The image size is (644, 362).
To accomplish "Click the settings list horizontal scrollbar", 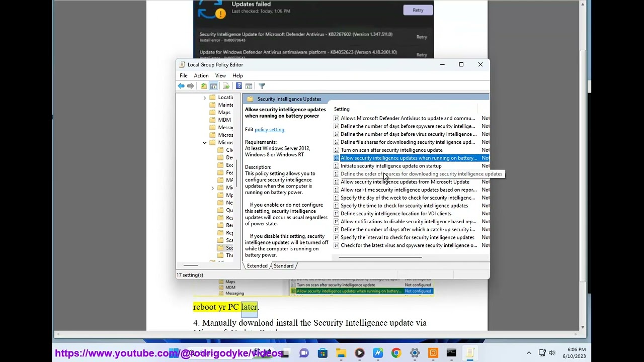I will 380,257.
